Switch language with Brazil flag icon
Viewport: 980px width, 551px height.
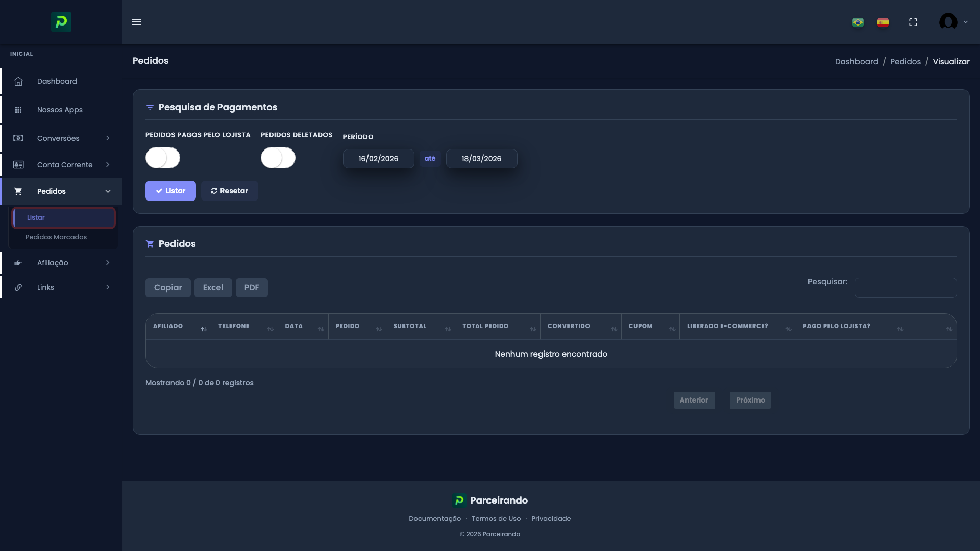858,22
